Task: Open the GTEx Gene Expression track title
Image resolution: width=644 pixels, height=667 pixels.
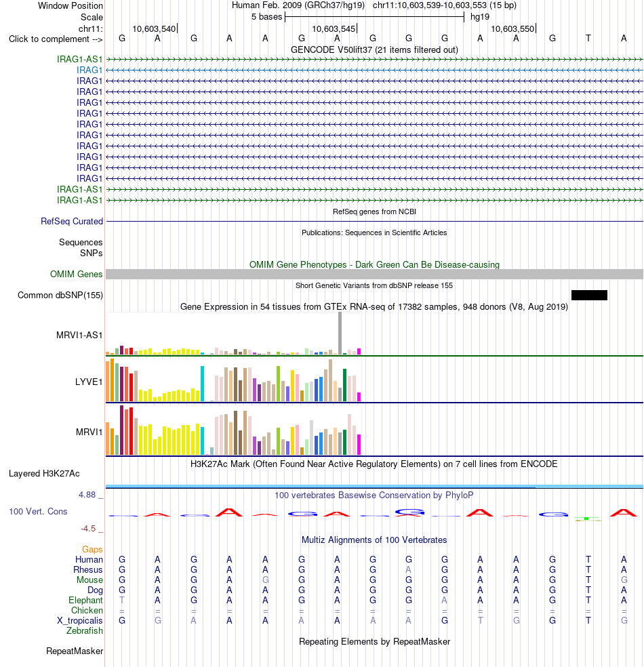Action: [x=374, y=306]
